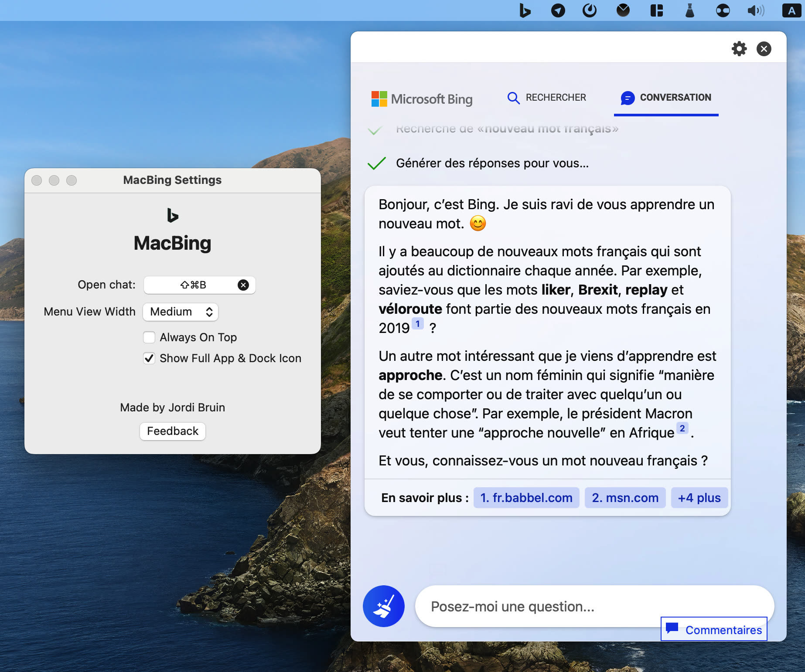Clear the Open chat shortcut with the x icon
Screen dimensions: 805x672
[x=244, y=285]
